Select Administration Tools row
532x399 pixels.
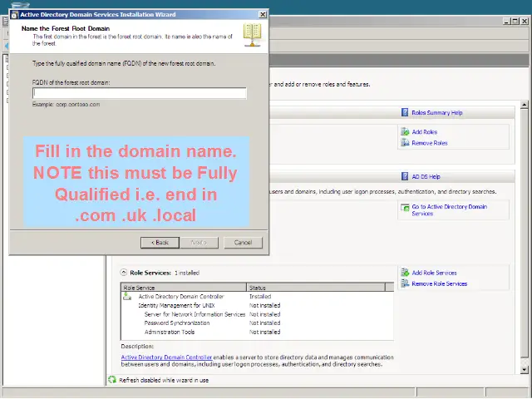[257, 332]
